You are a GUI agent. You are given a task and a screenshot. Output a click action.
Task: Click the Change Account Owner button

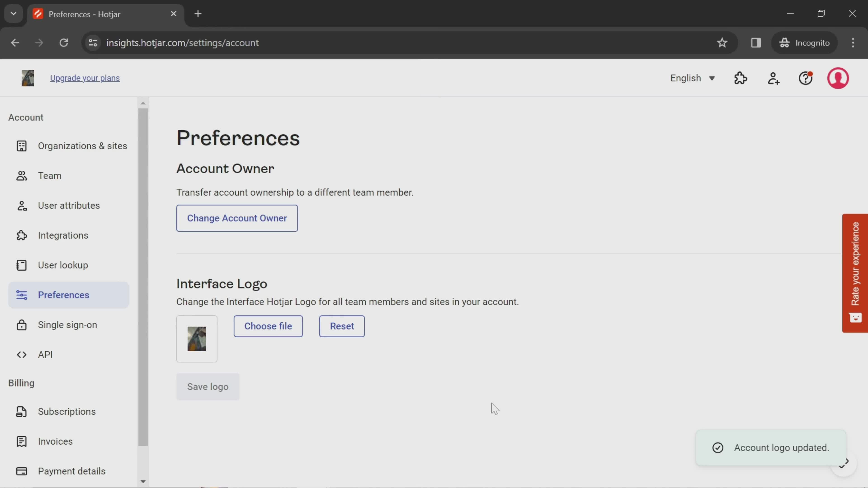237,218
